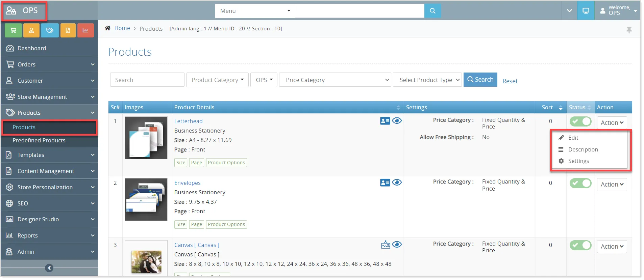The height and width of the screenshot is (280, 644).
Task: Open the Letterhead product link
Action: pos(188,121)
